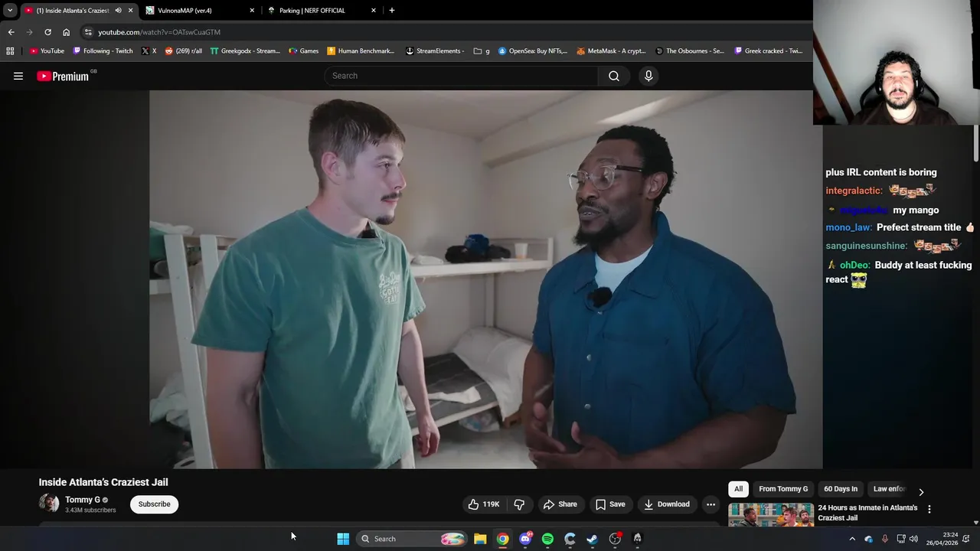Save the video to a playlist
Image resolution: width=980 pixels, height=551 pixels.
point(610,504)
